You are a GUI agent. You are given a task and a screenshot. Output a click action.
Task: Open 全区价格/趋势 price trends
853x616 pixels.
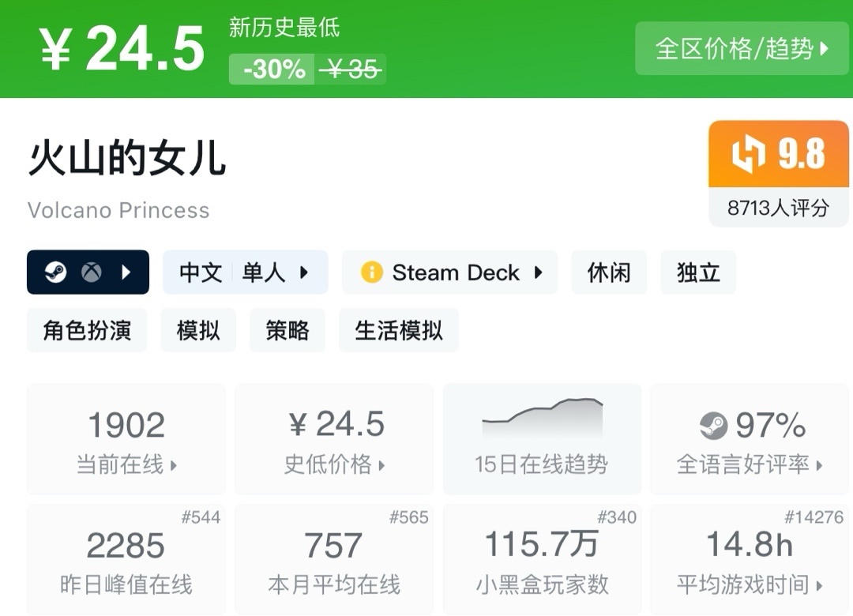[742, 49]
